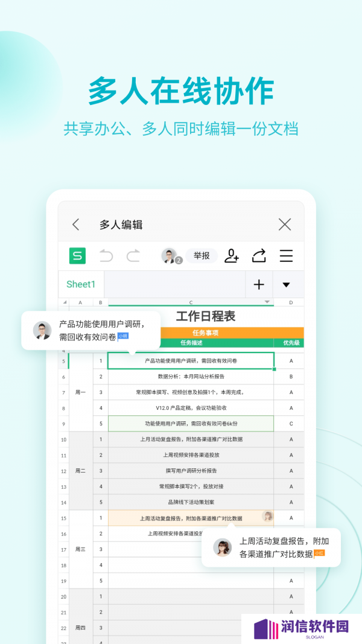Screen dimensions: 362x644
Task: Select cell 撰写用户调研分析报告
Action: coord(191,471)
